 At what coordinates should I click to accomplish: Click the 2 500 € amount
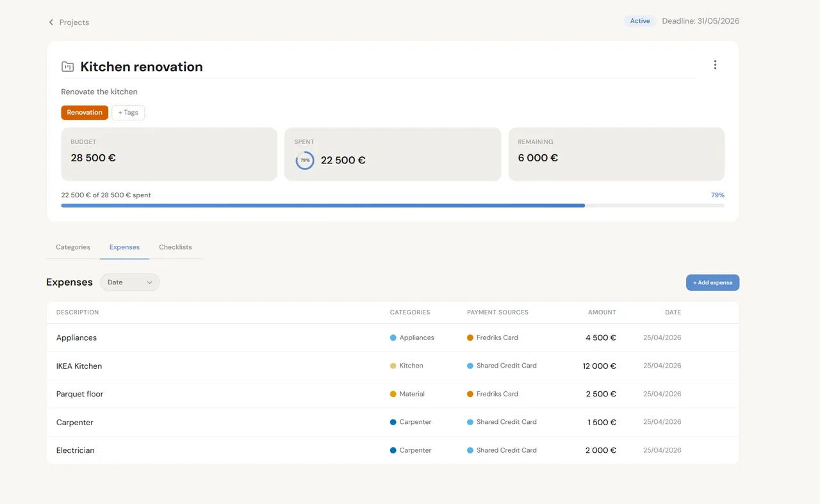coord(601,394)
